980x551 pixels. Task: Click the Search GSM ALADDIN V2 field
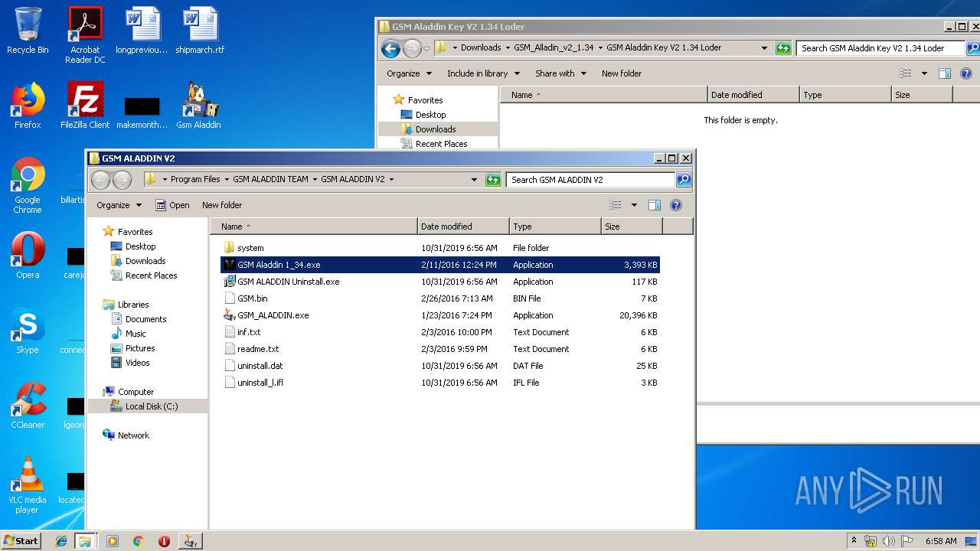[x=590, y=180]
